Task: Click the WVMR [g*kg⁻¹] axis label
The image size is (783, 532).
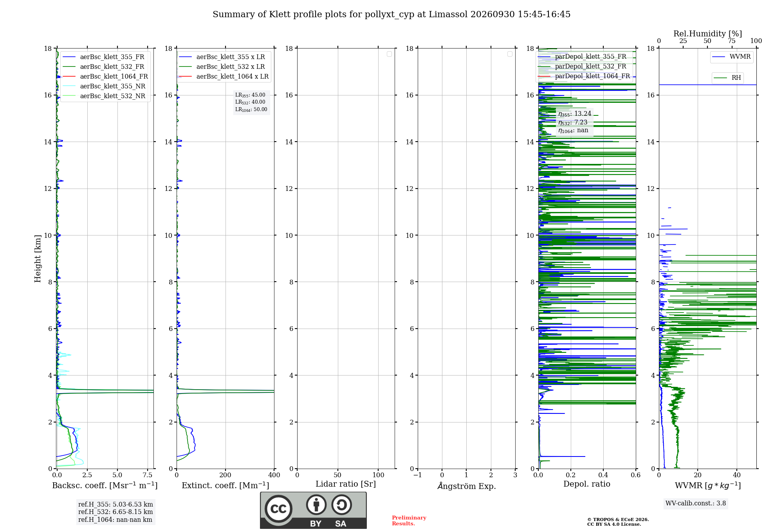Action: point(708,485)
